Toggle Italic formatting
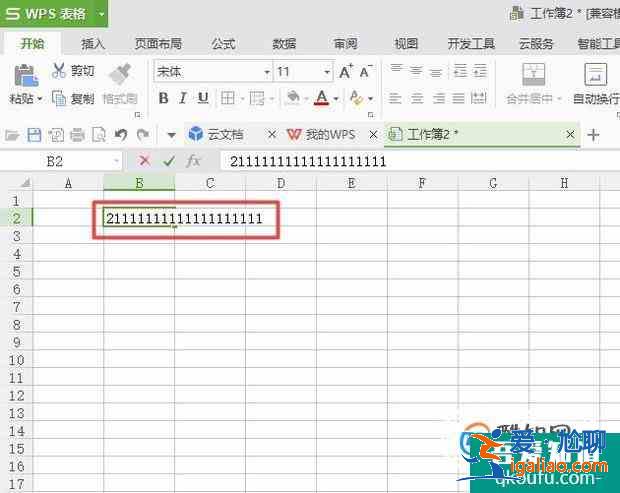 tap(183, 98)
